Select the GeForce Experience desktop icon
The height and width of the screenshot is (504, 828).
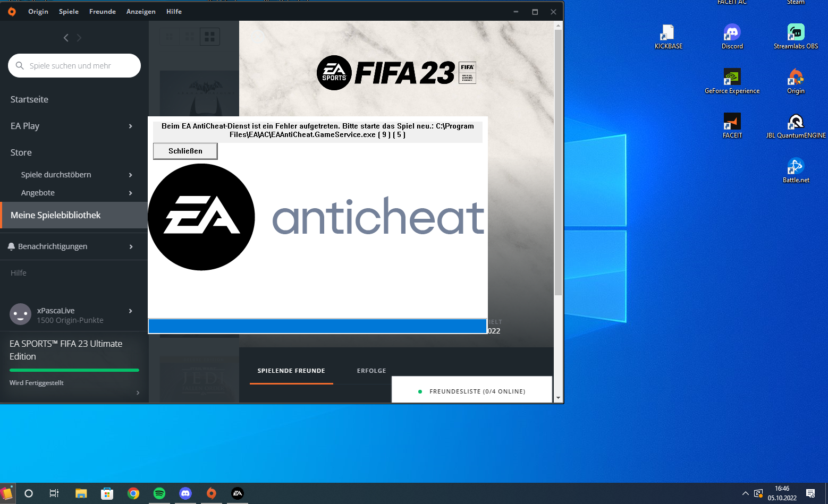(732, 82)
